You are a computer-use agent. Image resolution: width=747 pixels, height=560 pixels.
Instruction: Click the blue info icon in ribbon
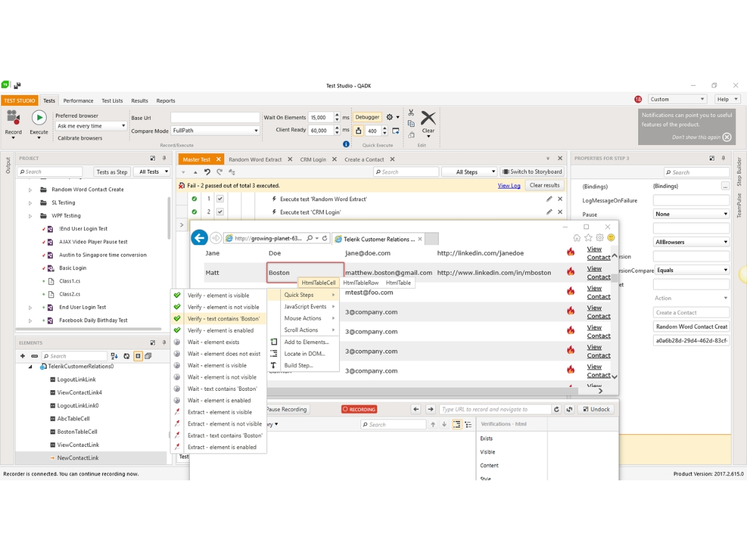[x=346, y=144]
